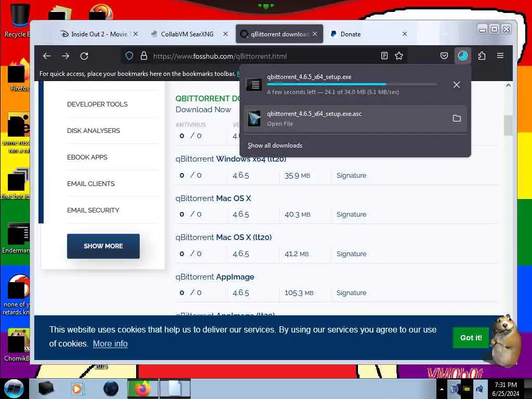Click the page vertical scrollbar thumb

coord(508,126)
